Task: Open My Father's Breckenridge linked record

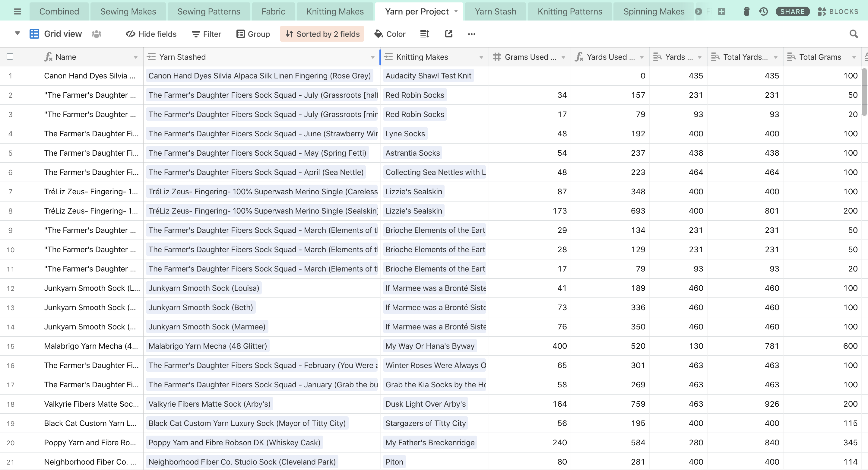Action: pyautogui.click(x=429, y=442)
